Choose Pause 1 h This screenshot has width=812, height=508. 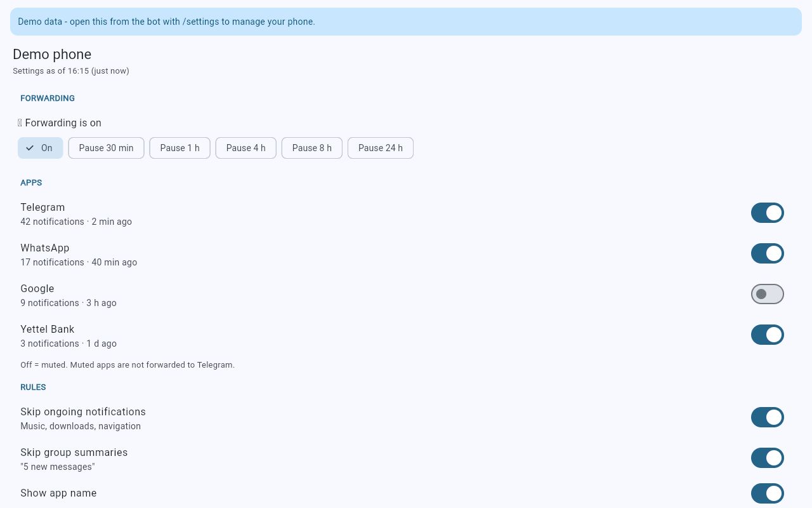point(180,148)
